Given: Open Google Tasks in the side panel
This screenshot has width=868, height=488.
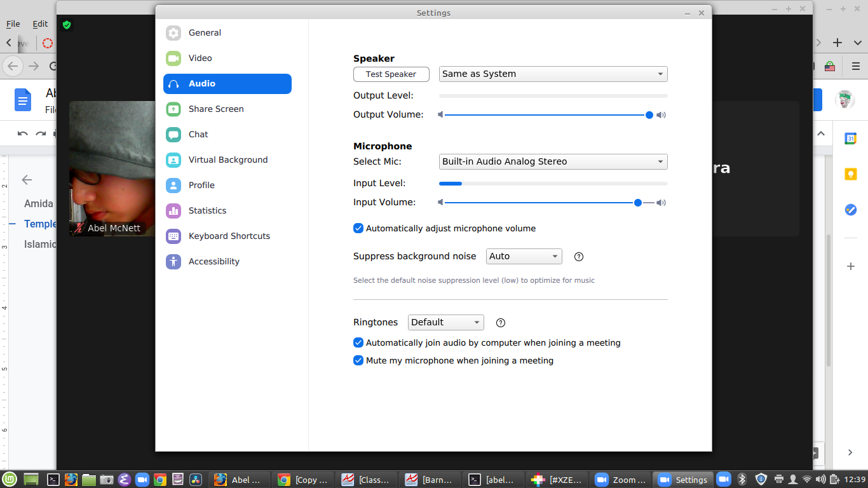Looking at the screenshot, I should (x=851, y=210).
